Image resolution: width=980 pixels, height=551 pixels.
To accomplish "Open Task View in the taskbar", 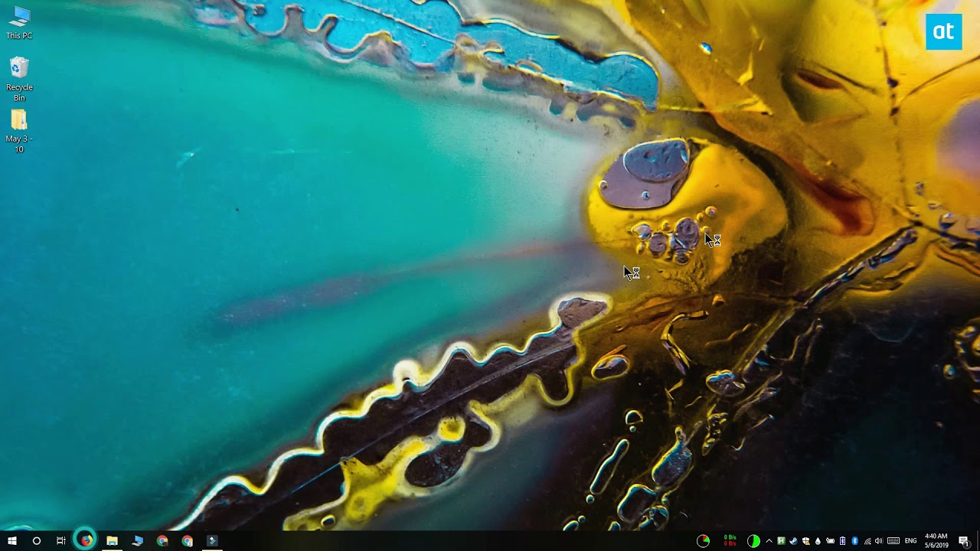I will tap(60, 541).
